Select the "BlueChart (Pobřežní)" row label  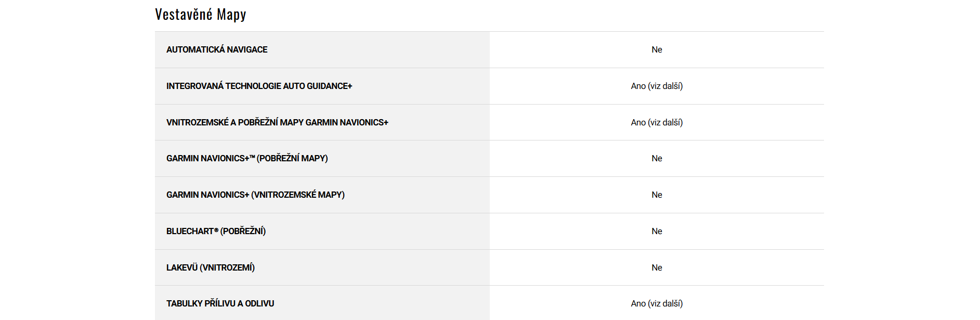[216, 232]
